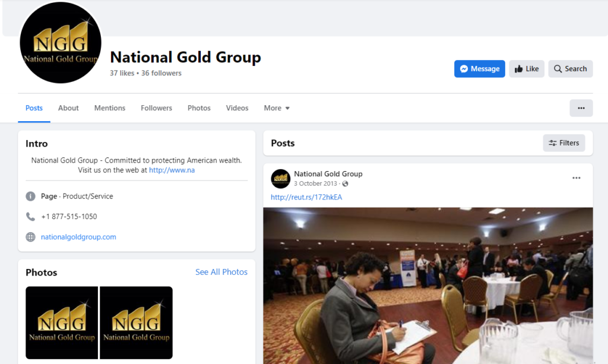Click the public audience globe icon on post

(345, 183)
